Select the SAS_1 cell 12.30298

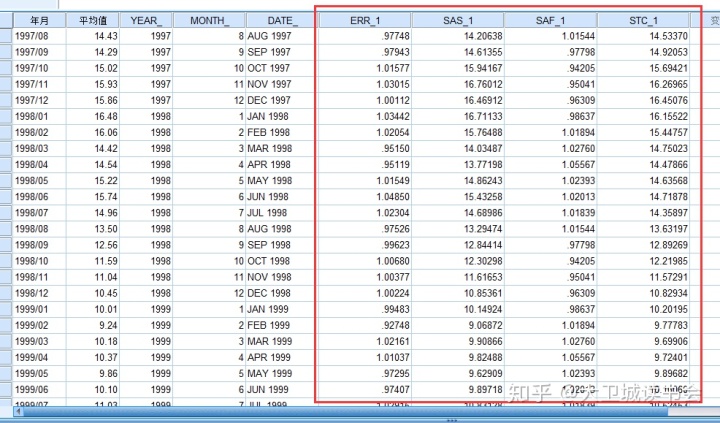point(458,261)
